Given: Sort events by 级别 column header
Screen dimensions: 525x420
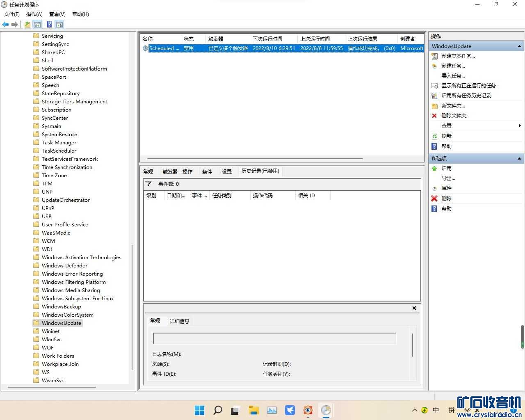Looking at the screenshot, I should (x=153, y=195).
